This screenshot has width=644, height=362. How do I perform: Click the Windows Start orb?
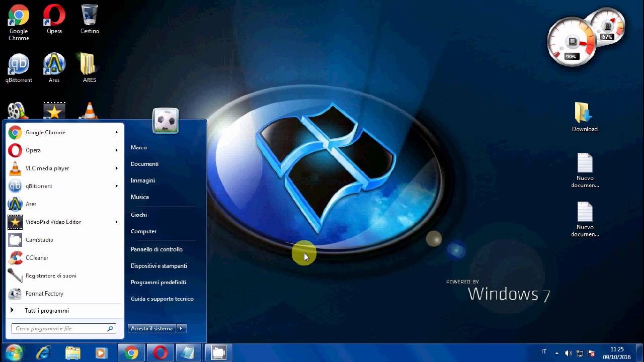[14, 352]
